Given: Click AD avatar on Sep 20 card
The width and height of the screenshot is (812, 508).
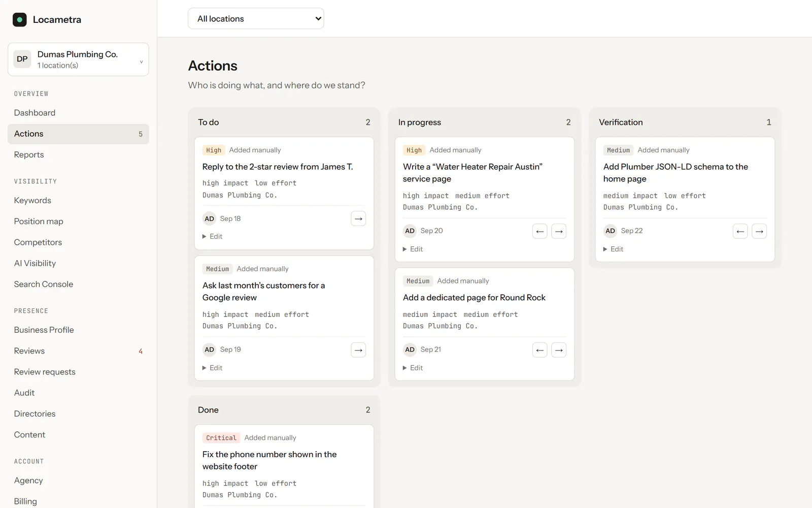Looking at the screenshot, I should coord(410,231).
